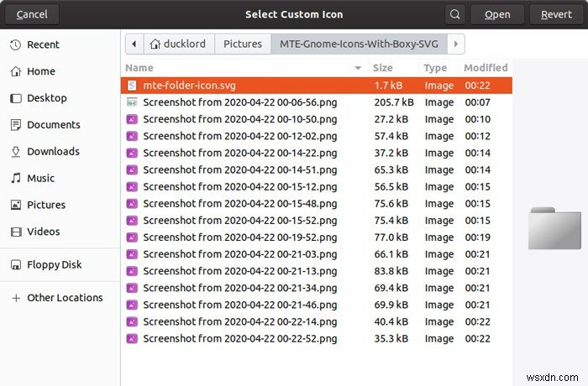Click the folder icon preview thumbnail
This screenshot has width=588, height=386.
click(x=554, y=228)
